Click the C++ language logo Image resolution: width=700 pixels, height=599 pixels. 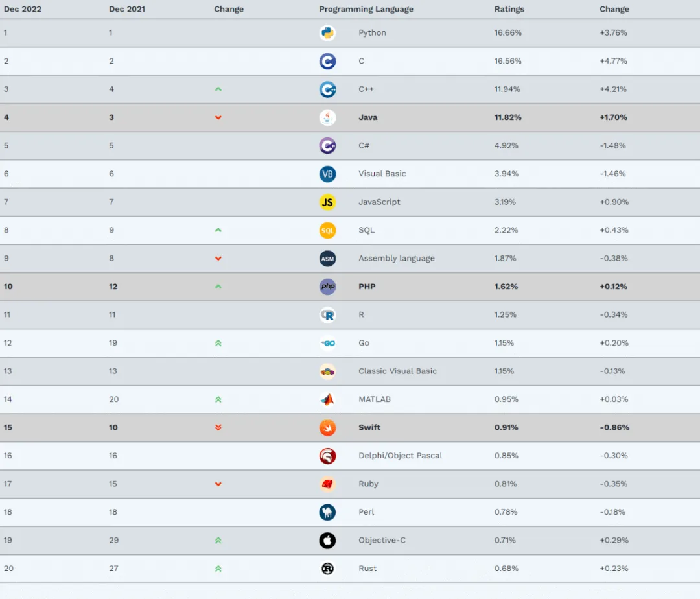click(x=327, y=89)
